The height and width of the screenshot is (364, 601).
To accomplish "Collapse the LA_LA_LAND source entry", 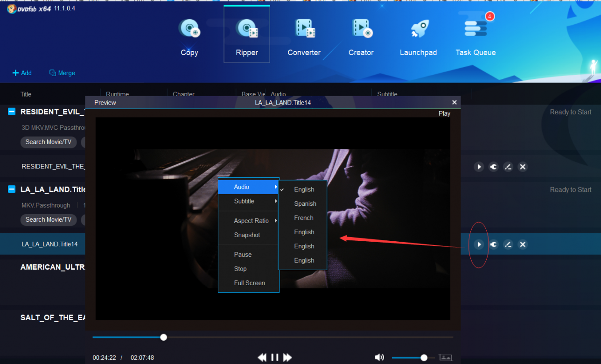I will click(12, 189).
